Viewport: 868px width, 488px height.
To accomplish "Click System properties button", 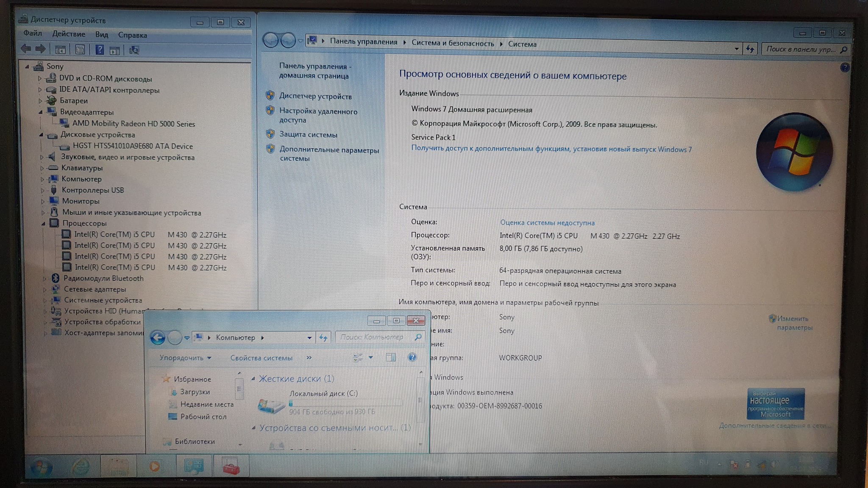I will tap(261, 358).
